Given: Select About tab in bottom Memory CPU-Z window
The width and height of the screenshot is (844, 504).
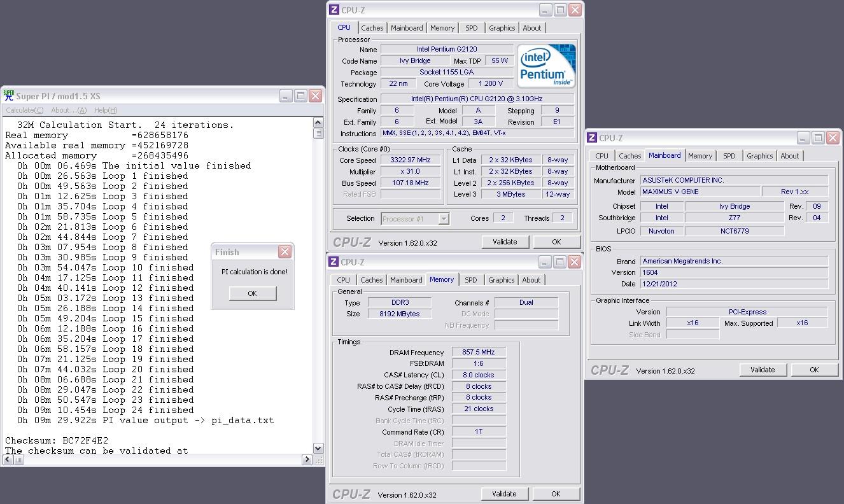Looking at the screenshot, I should click(531, 280).
